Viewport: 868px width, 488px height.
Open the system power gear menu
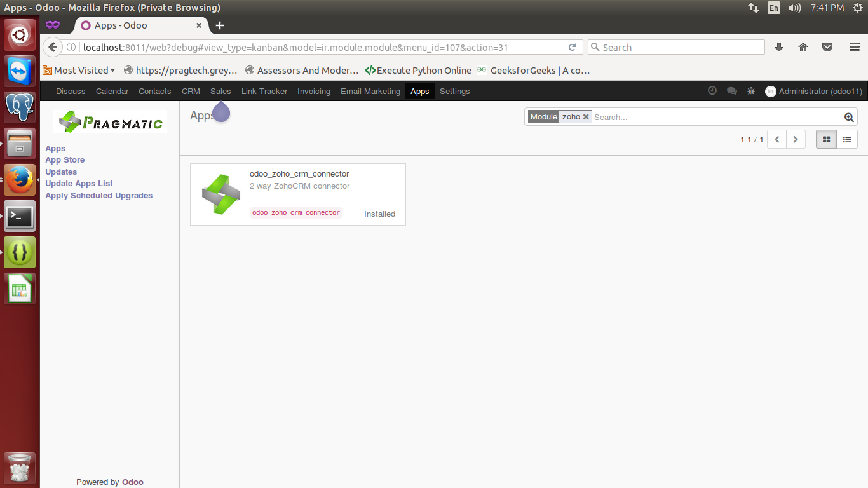(857, 8)
